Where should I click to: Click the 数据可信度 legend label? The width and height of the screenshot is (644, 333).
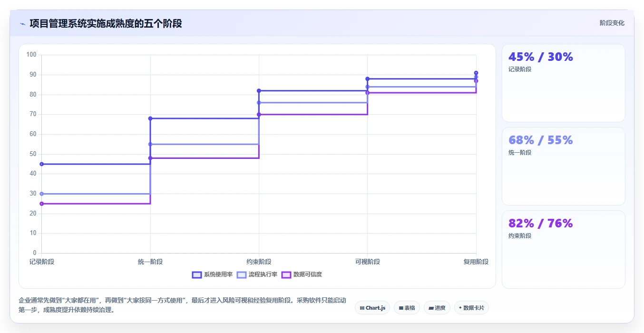pyautogui.click(x=308, y=274)
